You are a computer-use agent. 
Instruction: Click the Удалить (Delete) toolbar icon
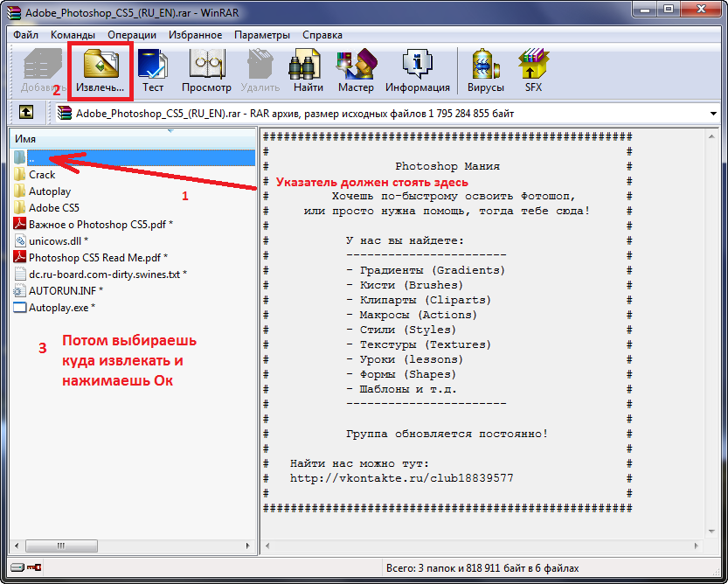click(260, 70)
